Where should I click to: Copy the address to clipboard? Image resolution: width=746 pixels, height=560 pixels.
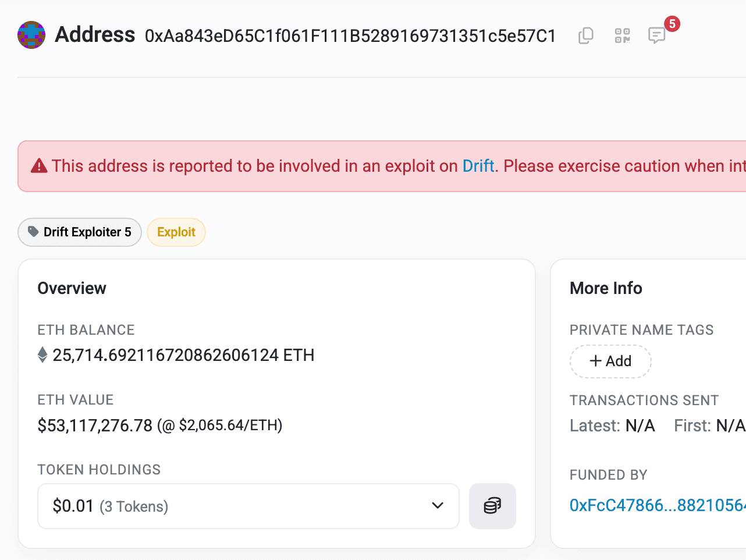click(x=586, y=36)
